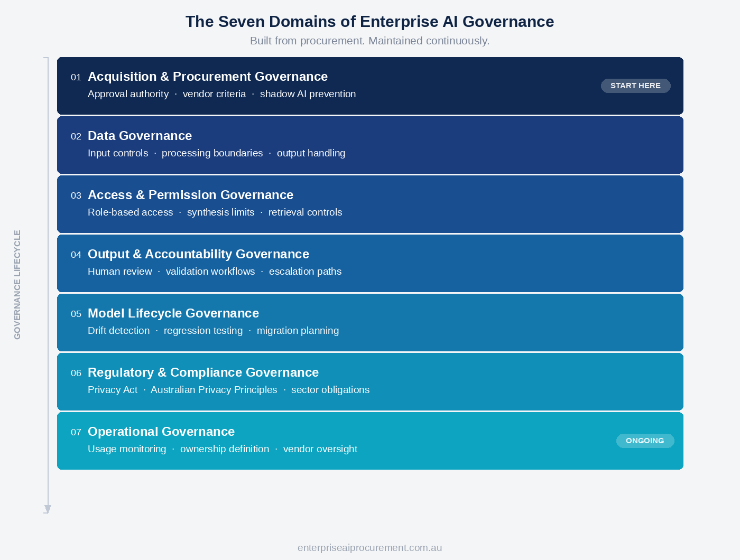Open Output & Accountability Governance heading
This screenshot has width=740, height=560.
198,254
